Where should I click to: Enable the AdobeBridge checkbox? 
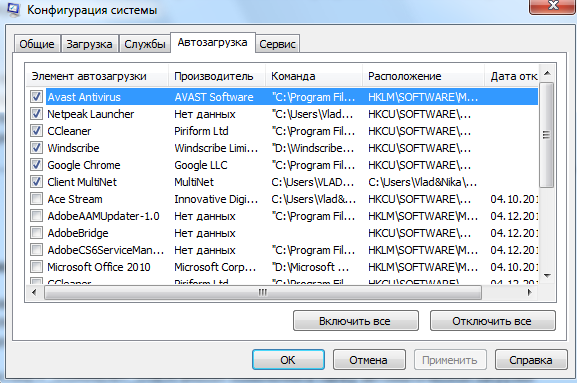[36, 233]
